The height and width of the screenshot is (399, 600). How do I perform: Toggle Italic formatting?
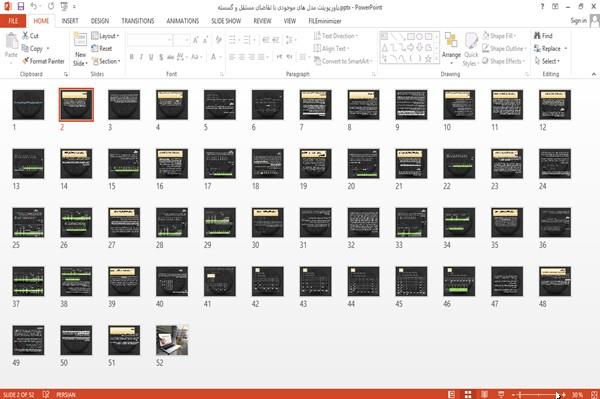coord(141,57)
